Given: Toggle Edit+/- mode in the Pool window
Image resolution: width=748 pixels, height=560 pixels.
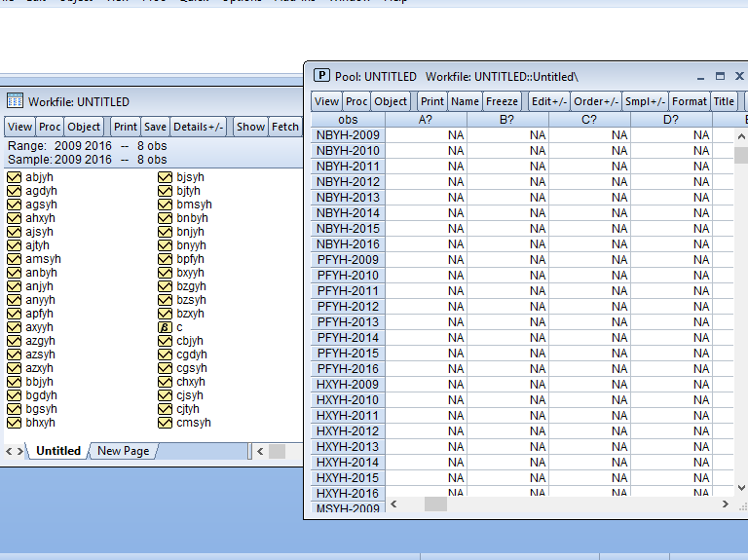Looking at the screenshot, I should point(548,101).
